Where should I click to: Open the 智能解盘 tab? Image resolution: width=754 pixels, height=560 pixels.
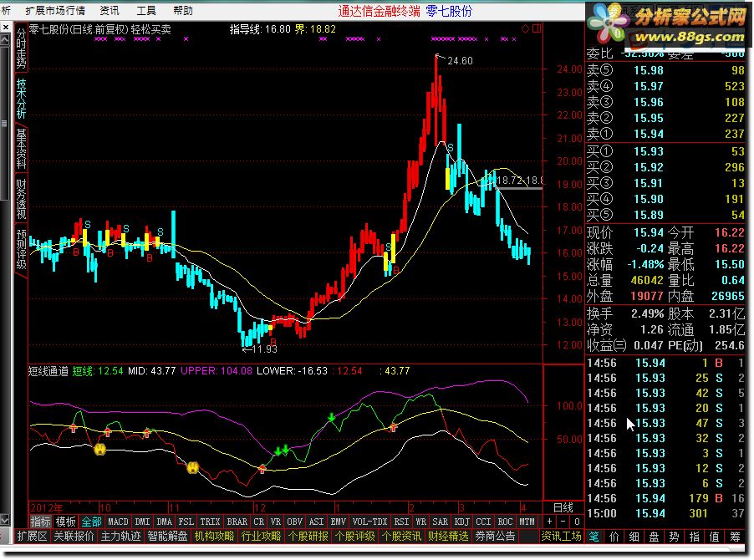click(x=167, y=536)
